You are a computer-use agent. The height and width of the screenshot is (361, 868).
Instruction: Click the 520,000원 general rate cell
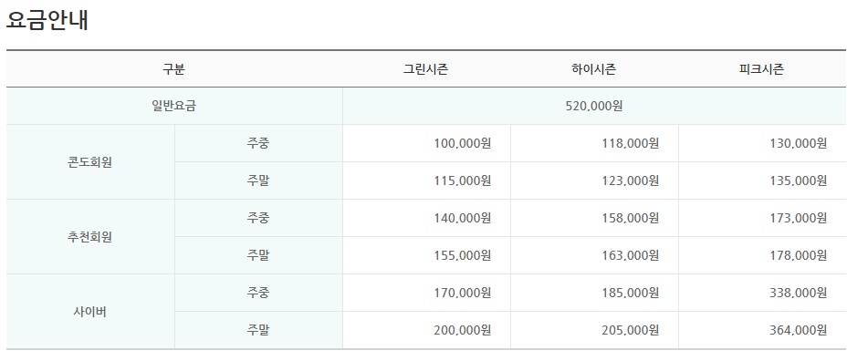coord(594,106)
